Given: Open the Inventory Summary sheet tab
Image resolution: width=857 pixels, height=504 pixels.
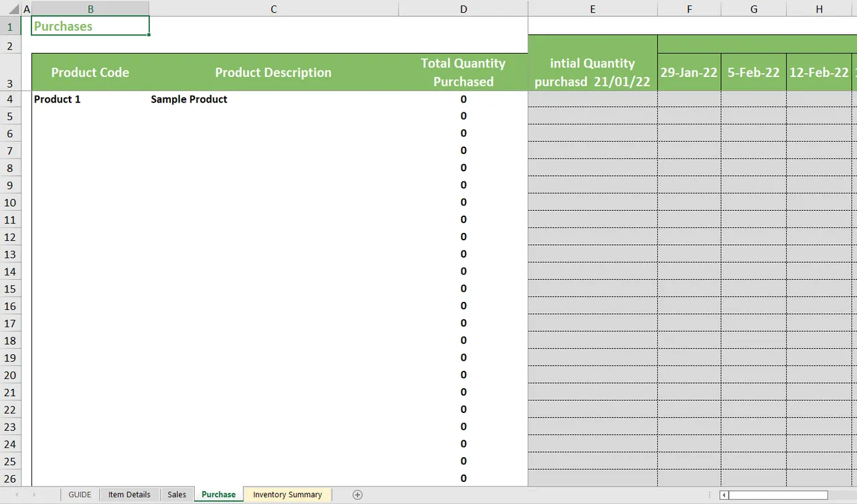Looking at the screenshot, I should [287, 495].
